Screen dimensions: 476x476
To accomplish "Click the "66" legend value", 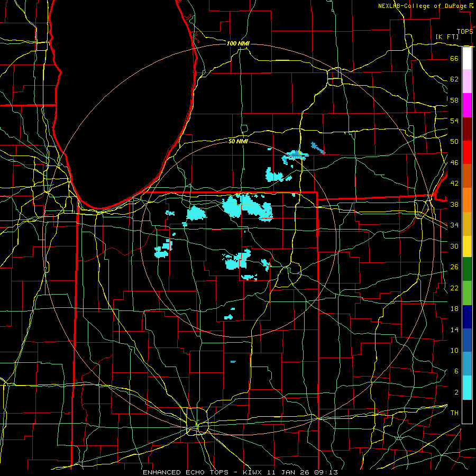I will coord(454,59).
